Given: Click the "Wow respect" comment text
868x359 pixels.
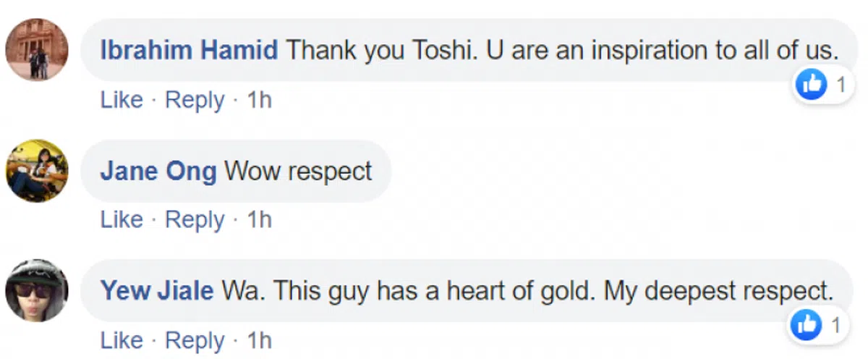Looking at the screenshot, I should (x=298, y=172).
